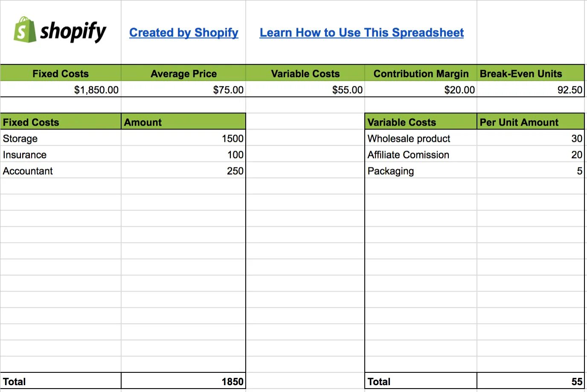Screen dimensions: 587x392
Task: Select the Packaging per unit amount cell
Action: (x=531, y=170)
